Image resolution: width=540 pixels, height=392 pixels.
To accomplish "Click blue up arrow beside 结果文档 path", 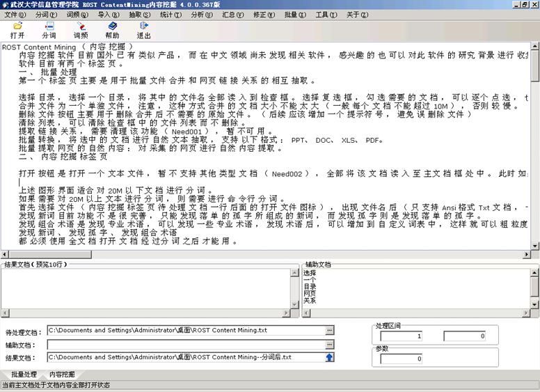I will pyautogui.click(x=330, y=357).
